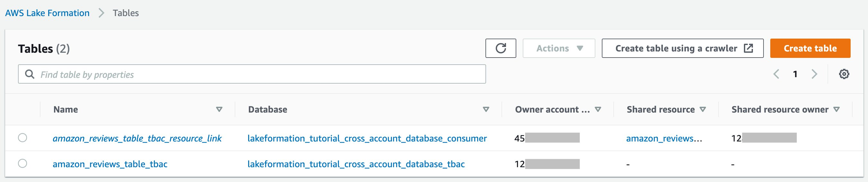Open amazon_reviews_table_tbac_resource_link table link
The height and width of the screenshot is (182, 868).
(x=137, y=138)
